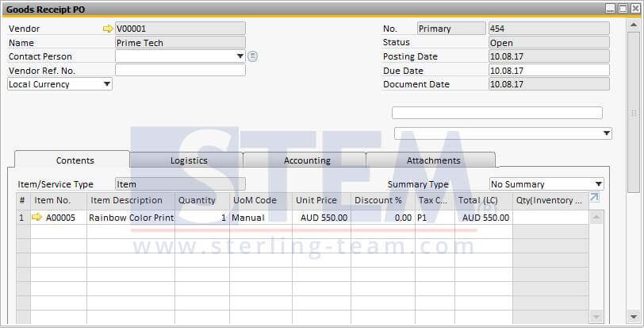Click the UoM Code column header
Viewport: 644px width, 328px height.
pyautogui.click(x=261, y=201)
